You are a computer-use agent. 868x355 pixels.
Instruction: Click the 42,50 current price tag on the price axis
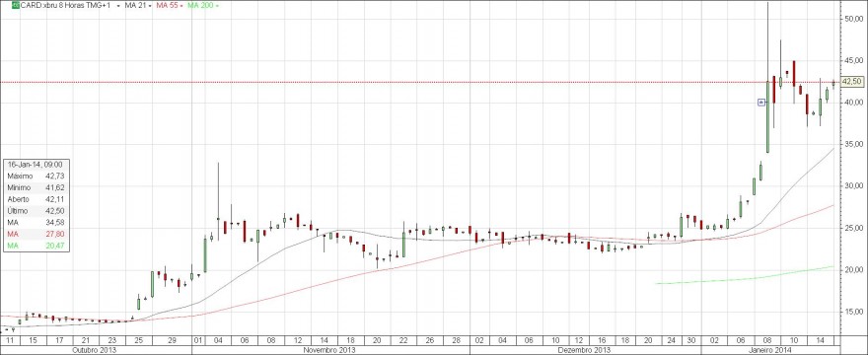[x=852, y=82]
